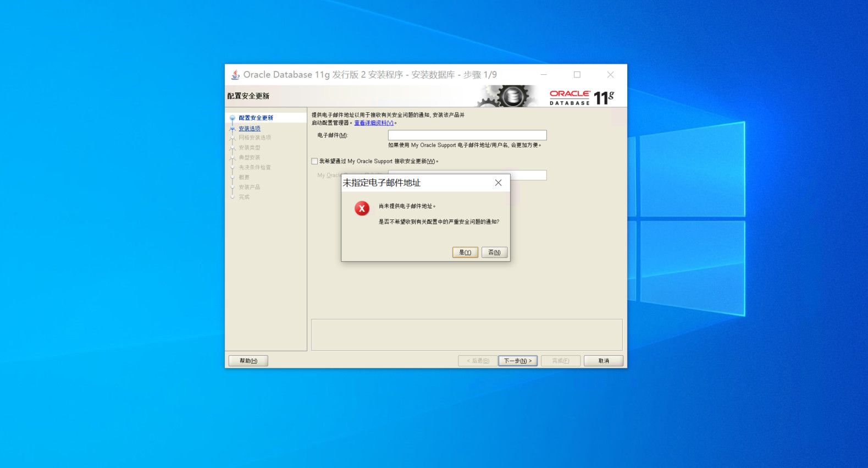Click the My Oracle Support password field
868x468 pixels.
click(x=528, y=175)
